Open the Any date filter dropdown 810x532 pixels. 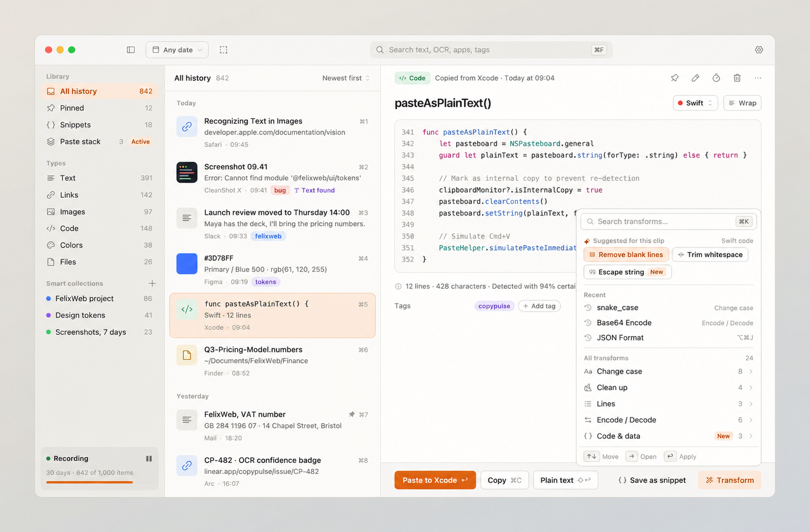(177, 50)
